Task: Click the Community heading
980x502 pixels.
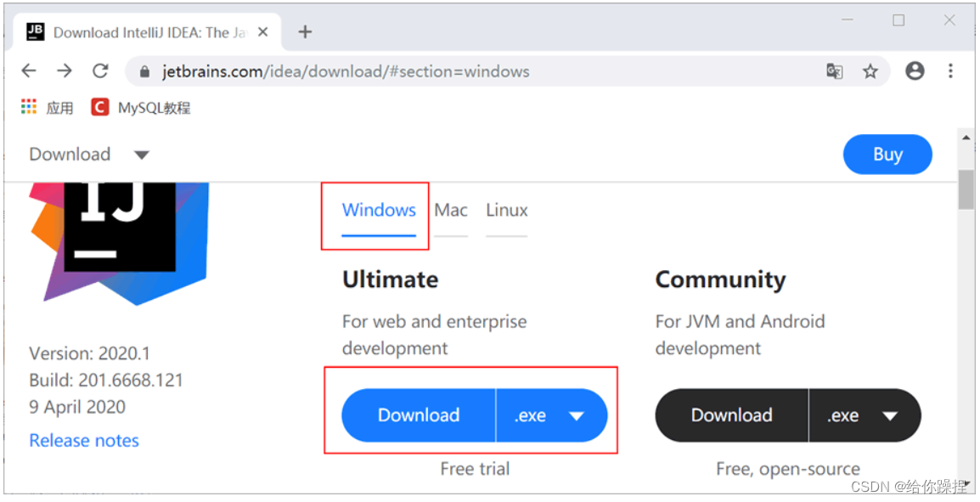Action: tap(720, 280)
